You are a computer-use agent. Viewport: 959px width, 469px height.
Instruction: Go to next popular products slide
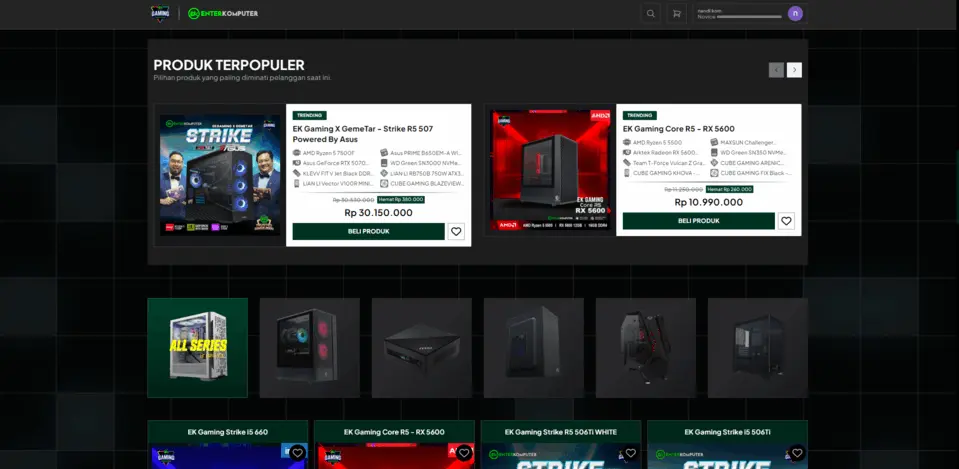pyautogui.click(x=794, y=70)
